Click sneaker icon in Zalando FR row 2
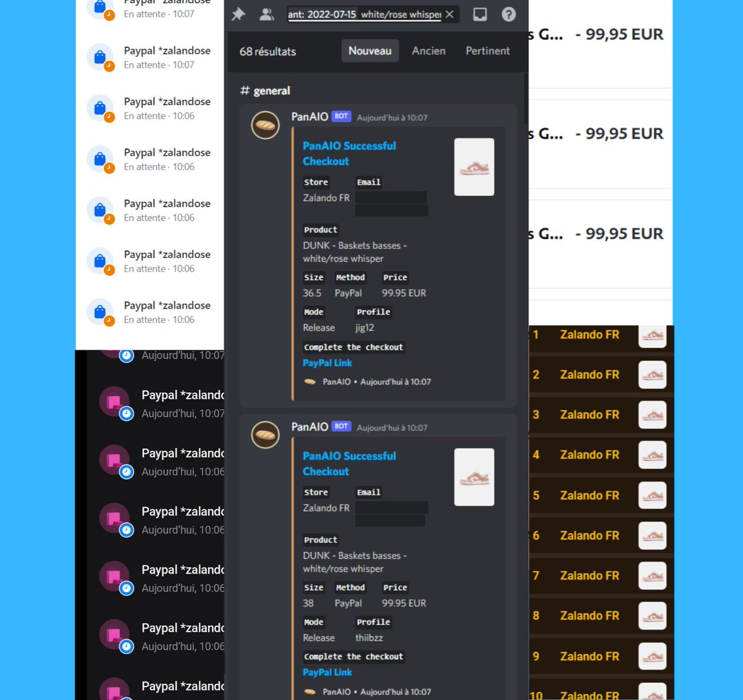 pyautogui.click(x=653, y=374)
